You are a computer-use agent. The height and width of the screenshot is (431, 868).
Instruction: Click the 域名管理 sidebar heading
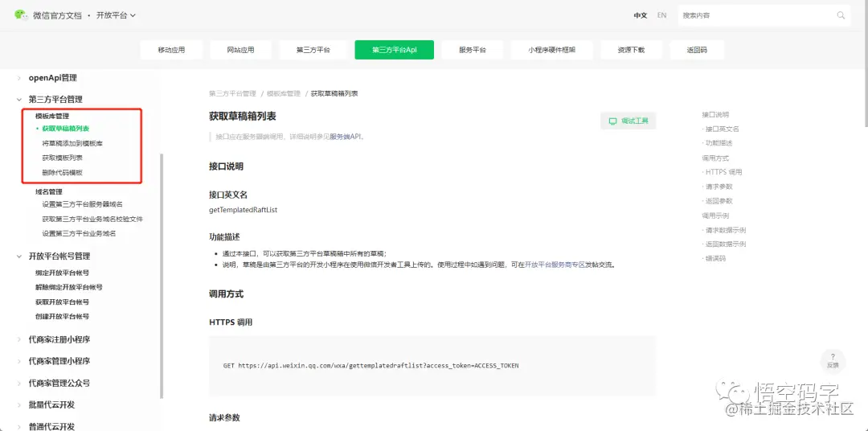(x=49, y=191)
